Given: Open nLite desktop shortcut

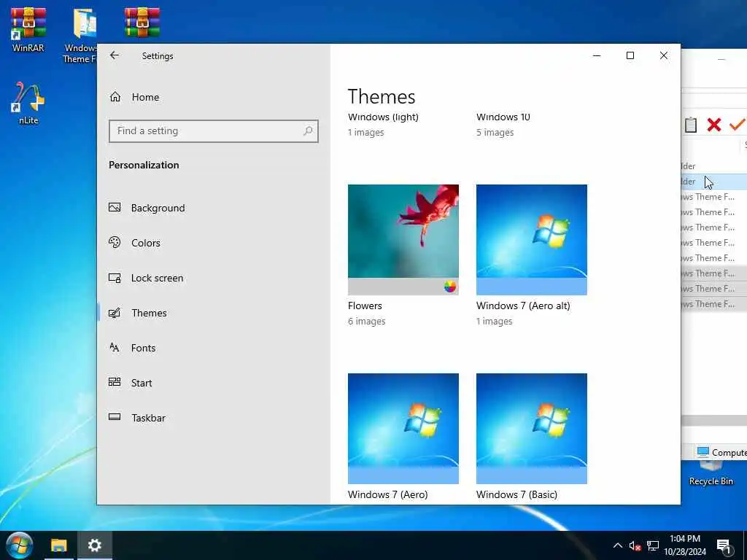Looking at the screenshot, I should pyautogui.click(x=28, y=104).
